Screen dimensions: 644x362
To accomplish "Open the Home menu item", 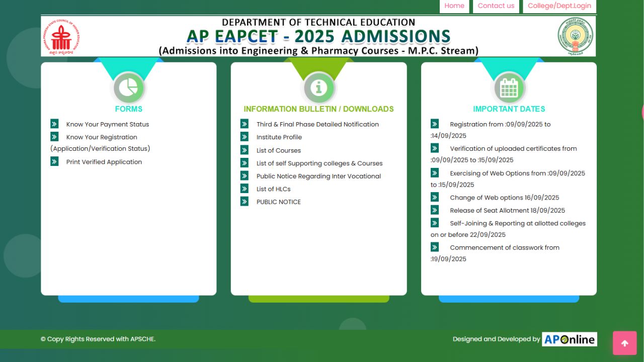I will click(x=454, y=6).
